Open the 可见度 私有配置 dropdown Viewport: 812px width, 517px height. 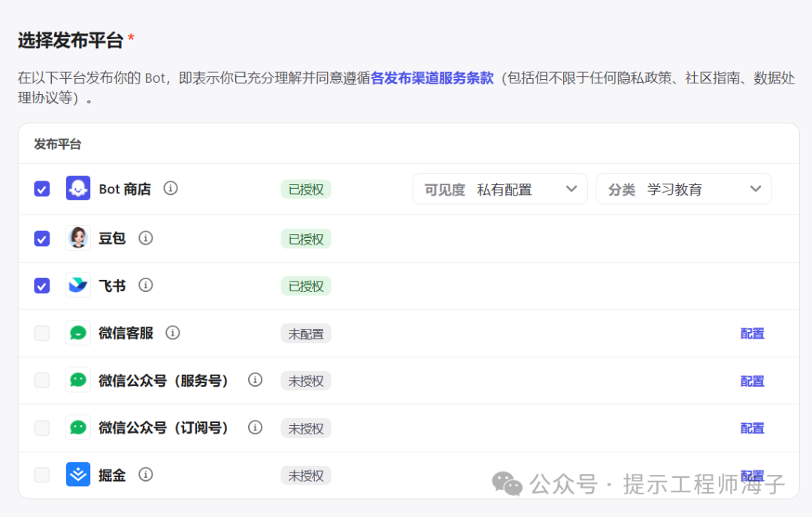(x=500, y=190)
